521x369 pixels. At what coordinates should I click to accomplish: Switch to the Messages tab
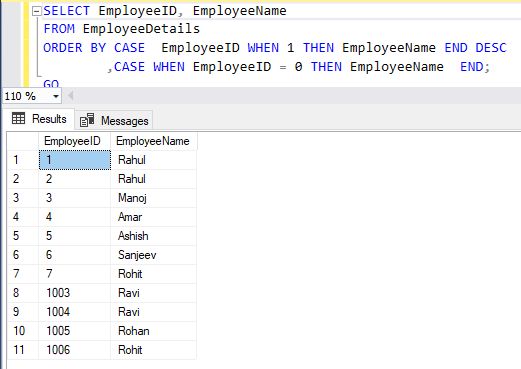(114, 120)
